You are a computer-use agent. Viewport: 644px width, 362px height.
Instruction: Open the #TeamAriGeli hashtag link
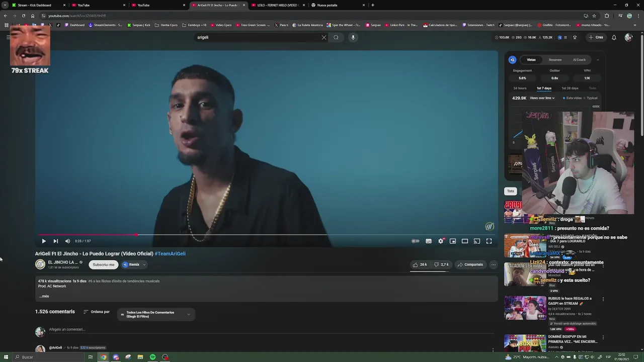coord(170,253)
